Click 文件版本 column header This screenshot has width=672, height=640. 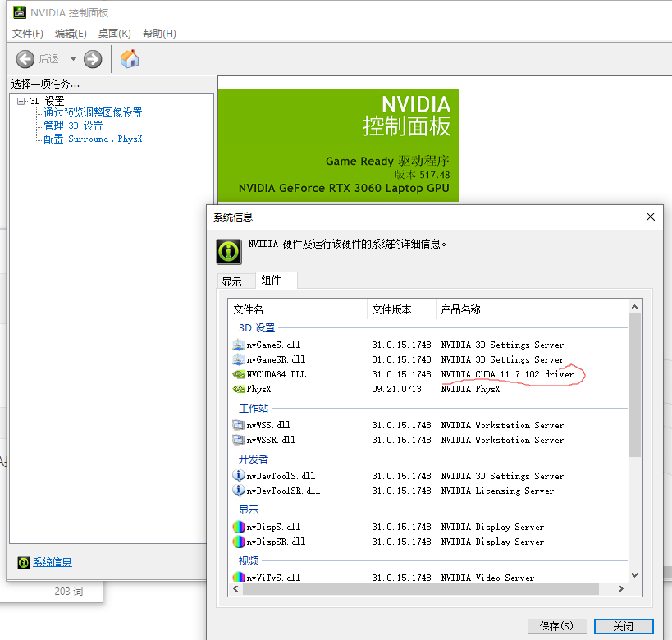[401, 309]
